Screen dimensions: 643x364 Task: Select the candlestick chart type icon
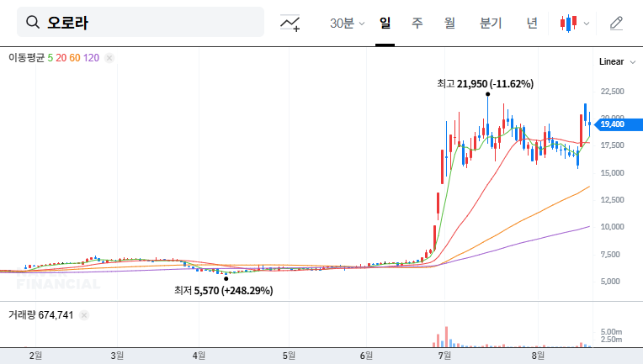pyautogui.click(x=568, y=24)
